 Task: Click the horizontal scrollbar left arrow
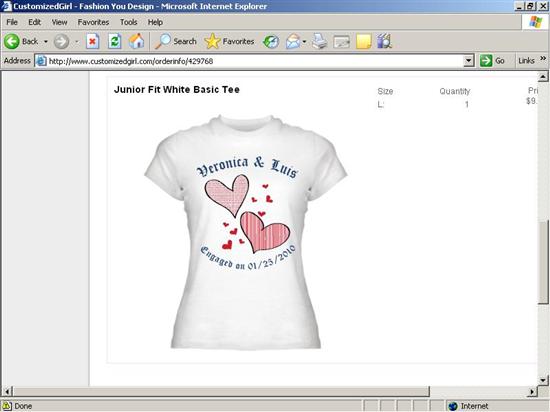tap(7, 391)
